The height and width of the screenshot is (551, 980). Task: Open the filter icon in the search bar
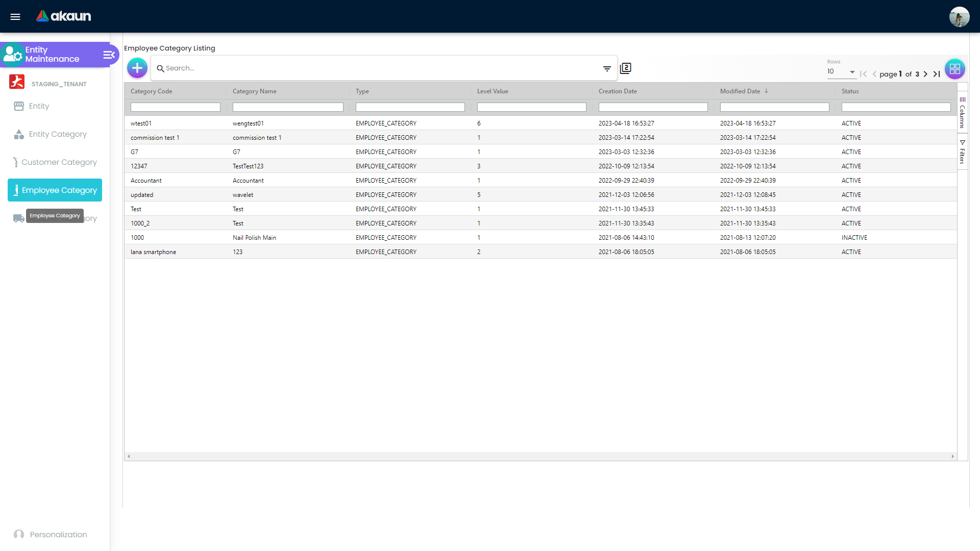pos(607,68)
